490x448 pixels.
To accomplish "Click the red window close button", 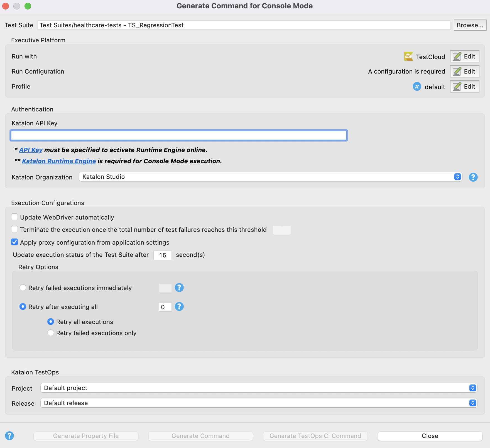I will click(x=6, y=6).
